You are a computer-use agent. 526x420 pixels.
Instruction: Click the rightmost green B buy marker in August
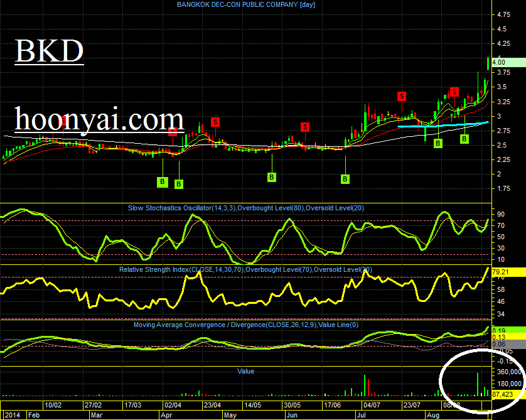[x=464, y=139]
